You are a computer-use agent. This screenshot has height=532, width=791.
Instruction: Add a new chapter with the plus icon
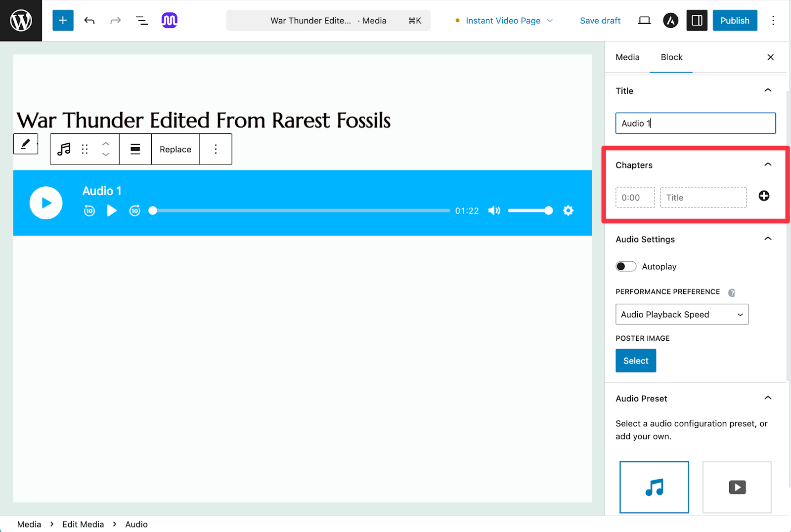(x=764, y=196)
